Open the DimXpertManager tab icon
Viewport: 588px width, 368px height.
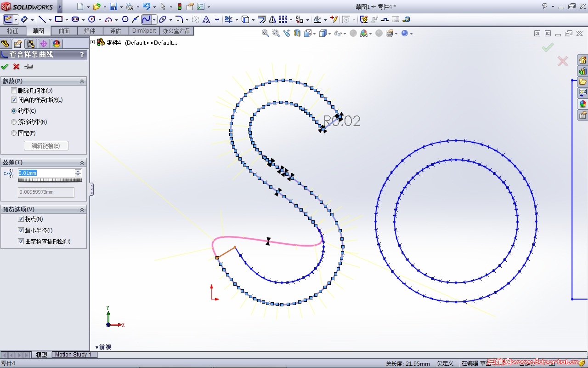[x=44, y=44]
